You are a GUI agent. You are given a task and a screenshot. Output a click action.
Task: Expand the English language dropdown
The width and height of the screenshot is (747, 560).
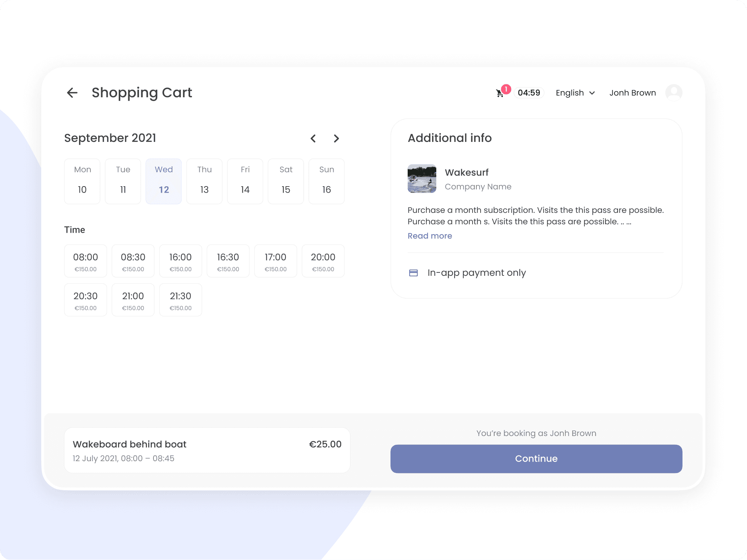575,93
